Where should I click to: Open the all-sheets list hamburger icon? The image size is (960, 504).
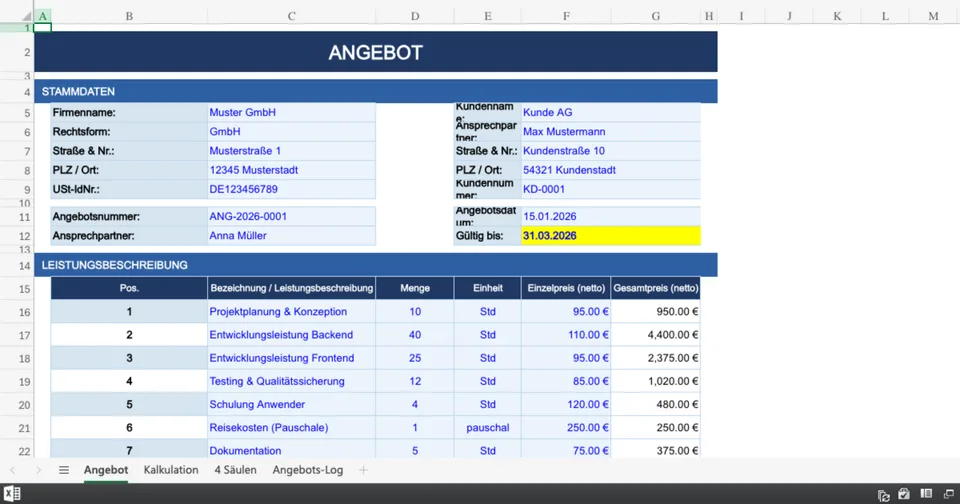(64, 470)
